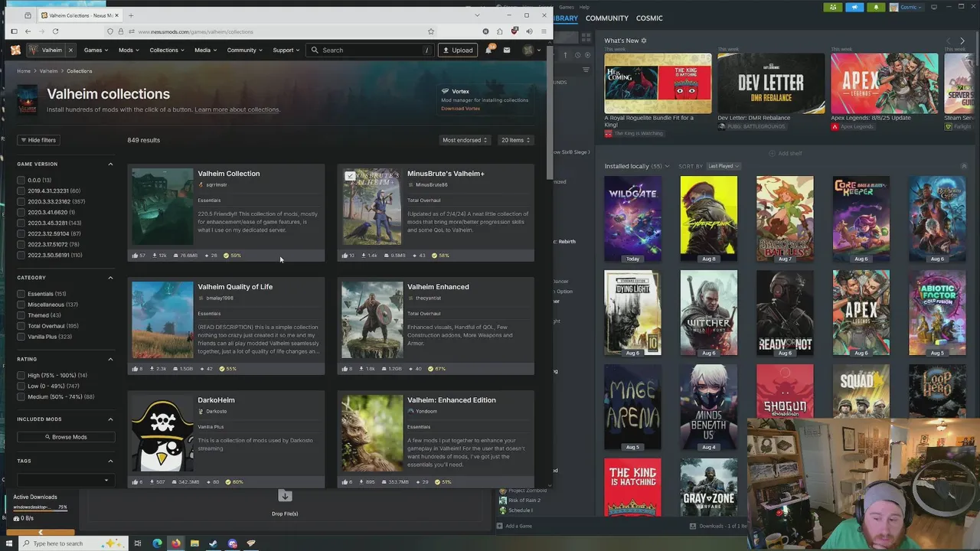The height and width of the screenshot is (551, 980).
Task: Switch to Steam's COMMUNITY tab
Action: [606, 18]
